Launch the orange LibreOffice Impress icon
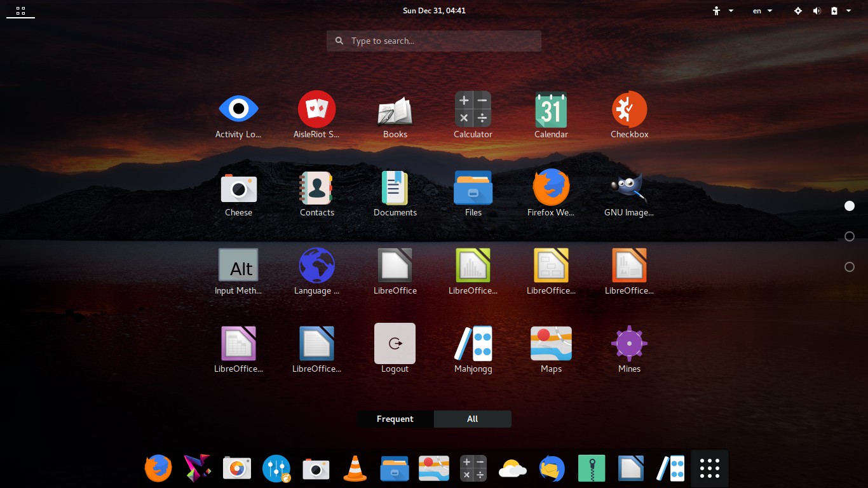Image resolution: width=868 pixels, height=488 pixels. pyautogui.click(x=629, y=265)
